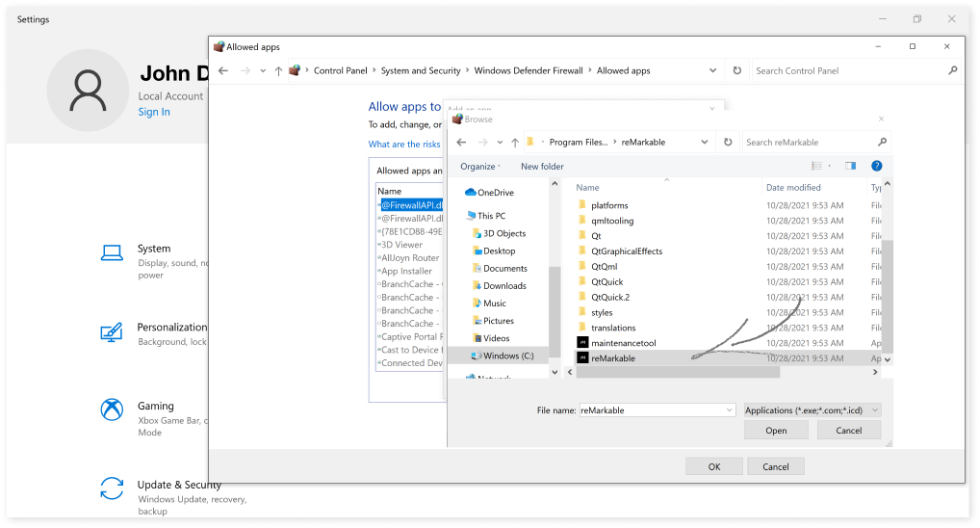Click the back arrow in Browse dialog
Viewport: 980px width, 528px height.
[x=462, y=143]
